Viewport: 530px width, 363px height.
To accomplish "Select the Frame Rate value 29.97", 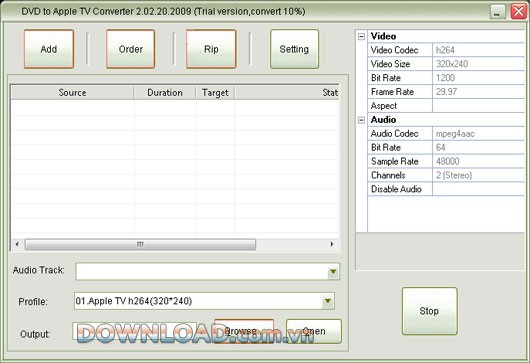I will point(478,92).
